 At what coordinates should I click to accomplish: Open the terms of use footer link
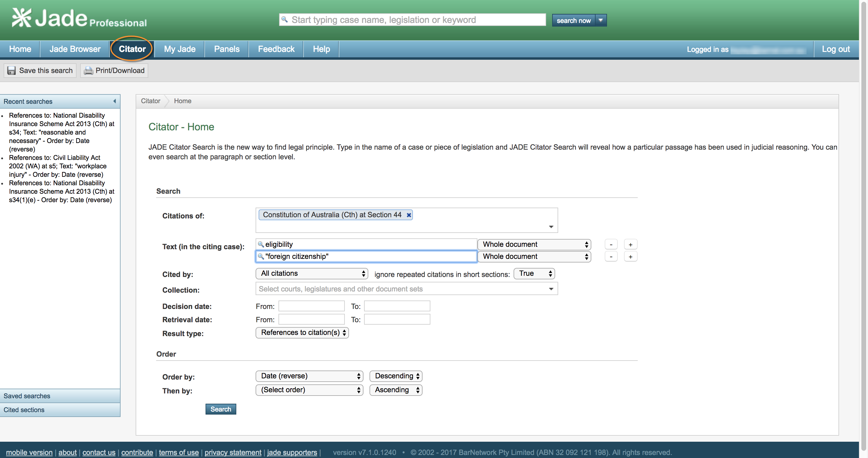click(x=179, y=452)
